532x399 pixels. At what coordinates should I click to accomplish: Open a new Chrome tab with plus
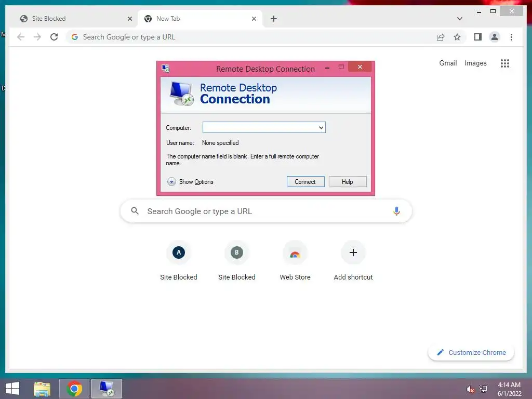pos(274,19)
